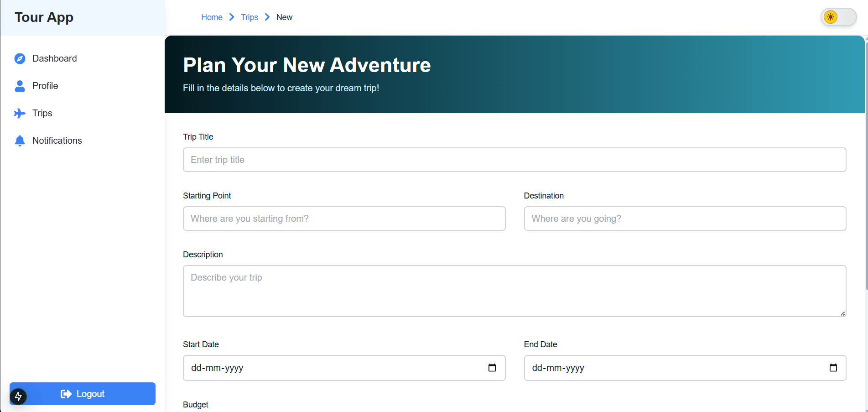Click the lightning bolt icon bottom left

tap(18, 396)
